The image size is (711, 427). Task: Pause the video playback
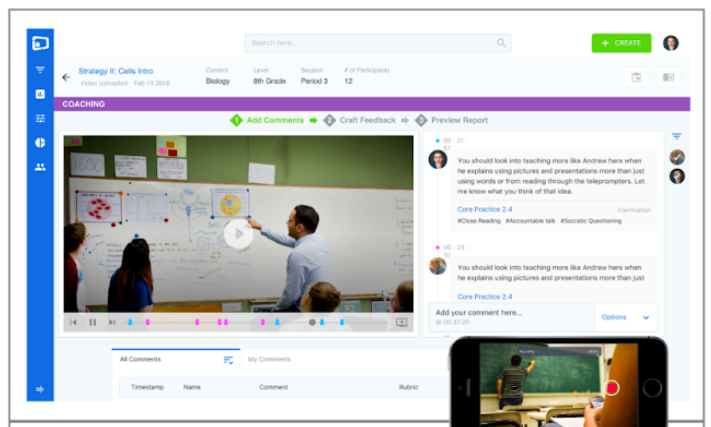pos(93,322)
